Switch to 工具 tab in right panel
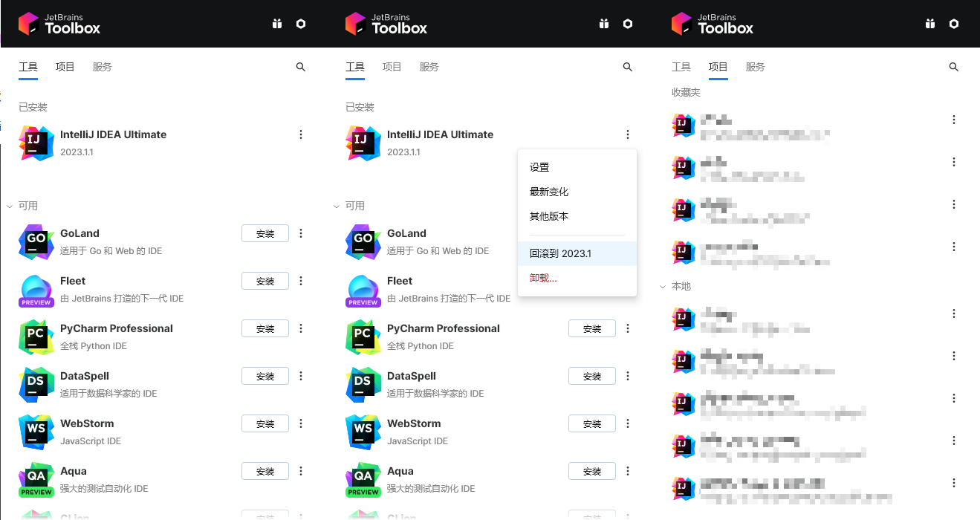The image size is (980, 520). click(x=681, y=67)
